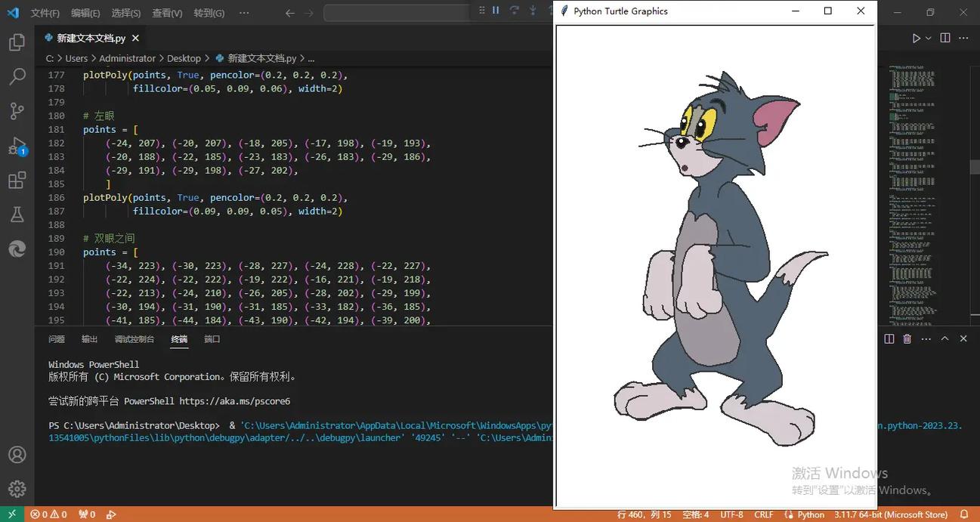The image size is (980, 522).
Task: Switch to the 端口 panel tab
Action: [x=212, y=339]
